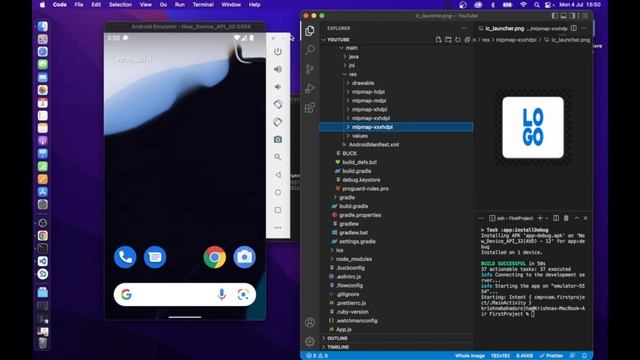Expand the mipmap-xxxhdpi folder
The height and width of the screenshot is (360, 640).
[x=396, y=127]
